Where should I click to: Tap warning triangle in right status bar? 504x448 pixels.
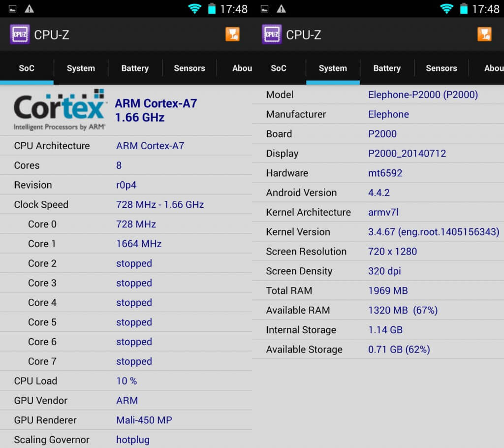click(281, 9)
